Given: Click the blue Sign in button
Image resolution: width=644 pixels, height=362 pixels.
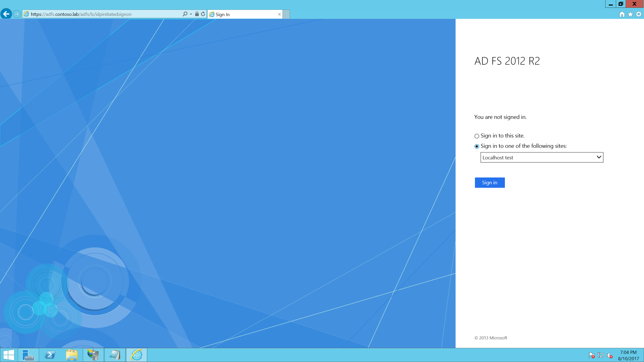Looking at the screenshot, I should coord(490,183).
